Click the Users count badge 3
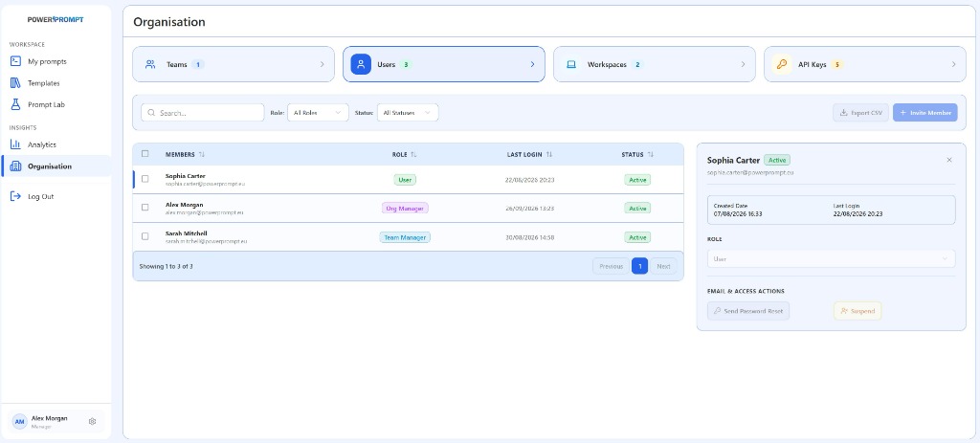Viewport: 980px width, 443px height. [405, 64]
